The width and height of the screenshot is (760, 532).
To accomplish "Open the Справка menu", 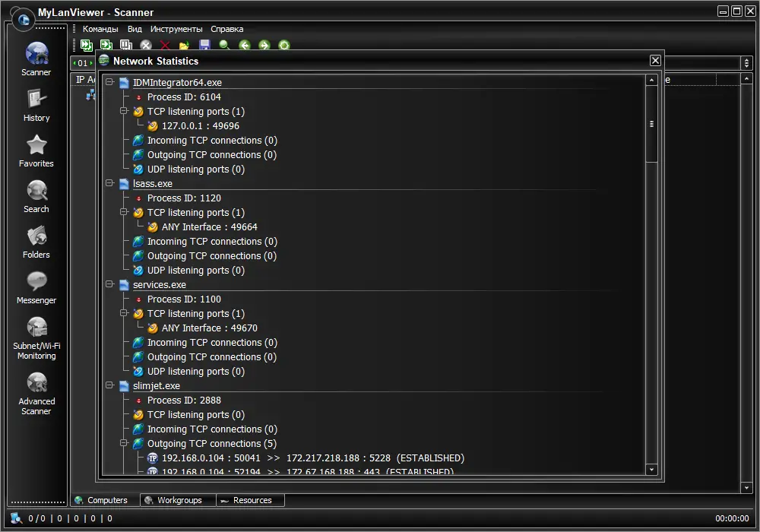I will [x=226, y=29].
